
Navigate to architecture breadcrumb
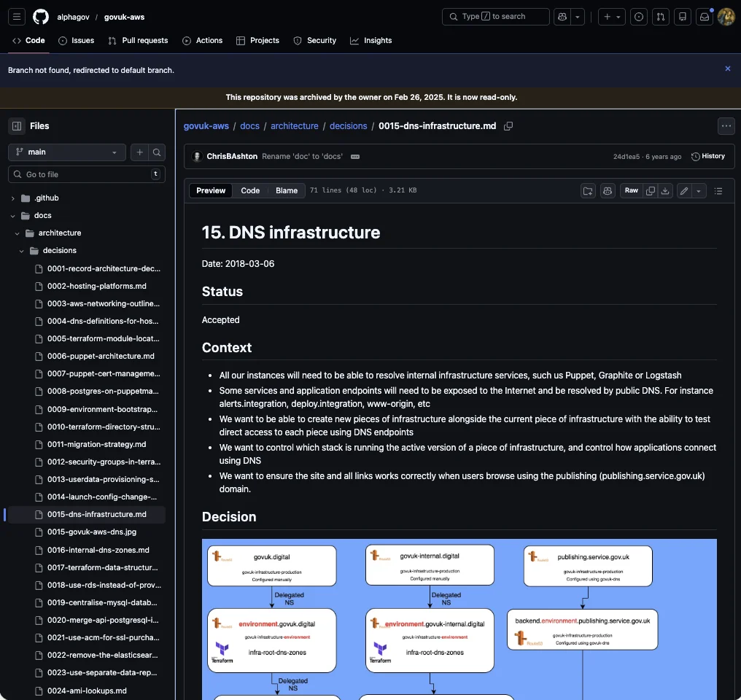[x=295, y=126]
